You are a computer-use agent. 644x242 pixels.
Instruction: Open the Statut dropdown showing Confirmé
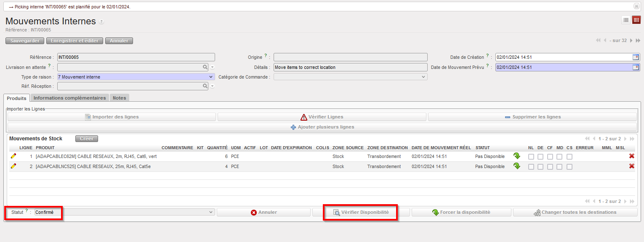(x=124, y=213)
